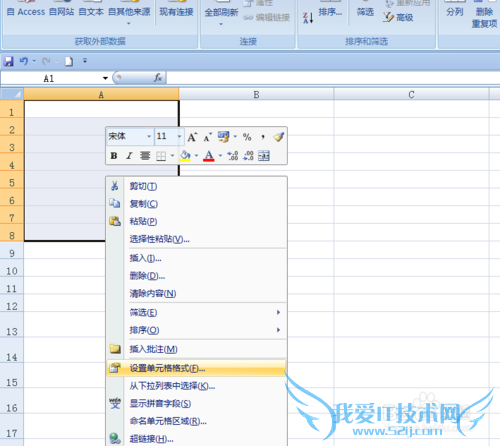Click the Name Box showing A1

tap(50, 78)
